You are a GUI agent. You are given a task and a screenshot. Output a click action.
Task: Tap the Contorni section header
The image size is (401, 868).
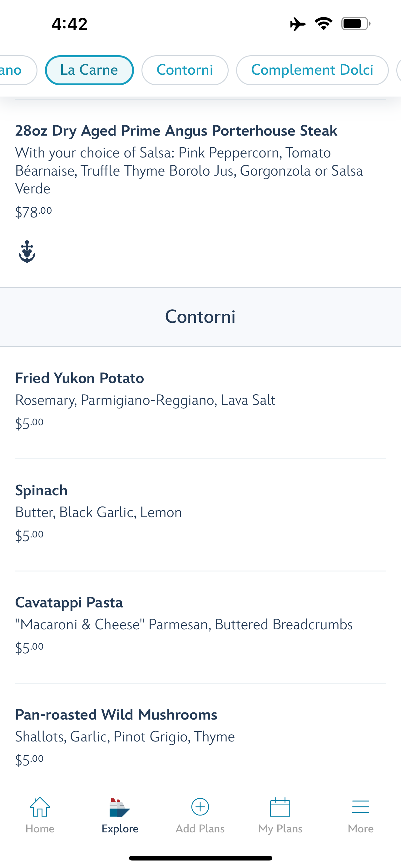(x=200, y=317)
